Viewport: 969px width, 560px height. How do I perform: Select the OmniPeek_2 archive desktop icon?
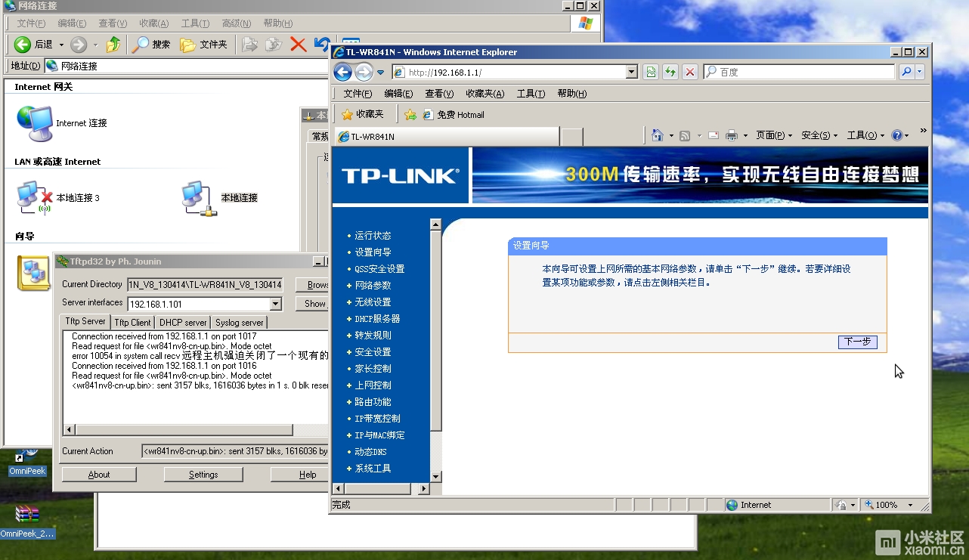click(x=27, y=522)
